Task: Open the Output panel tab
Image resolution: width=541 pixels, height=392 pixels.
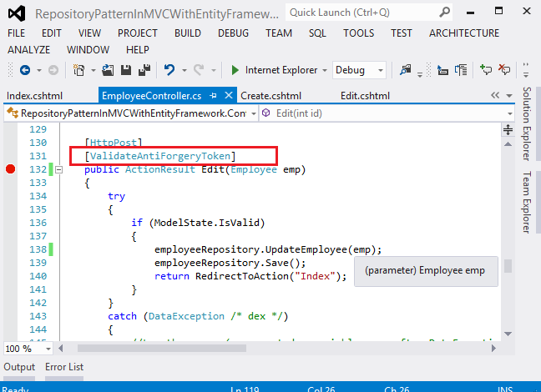Action: coord(19,367)
